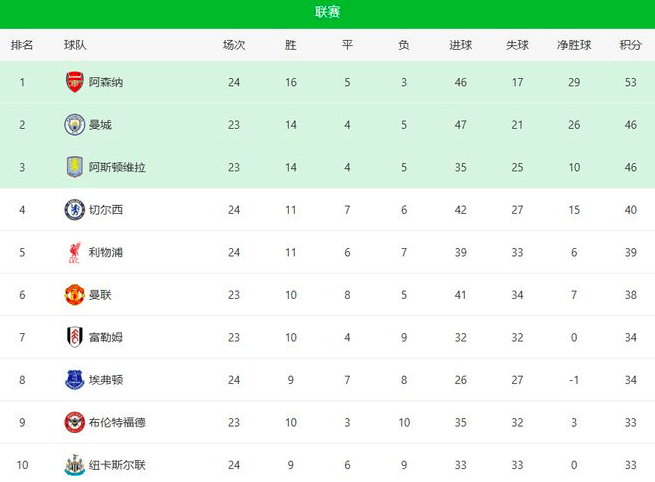Click the 场次 column header
The image size is (655, 482).
coord(234,45)
